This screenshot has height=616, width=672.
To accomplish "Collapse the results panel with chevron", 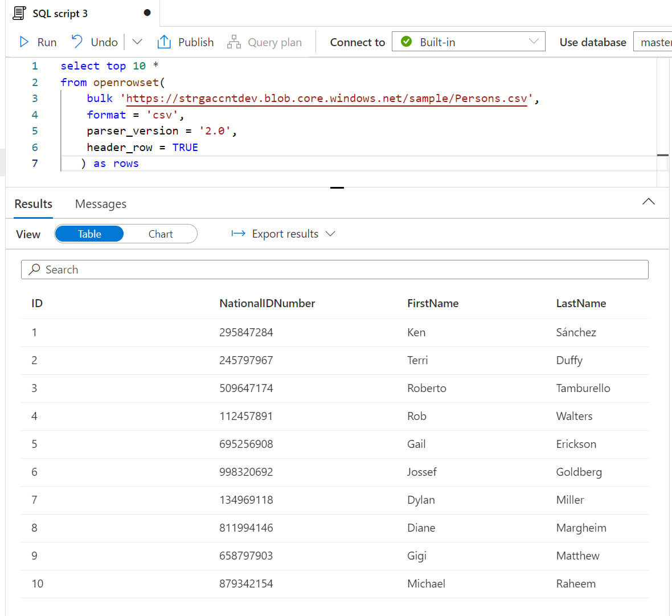I will (x=648, y=202).
